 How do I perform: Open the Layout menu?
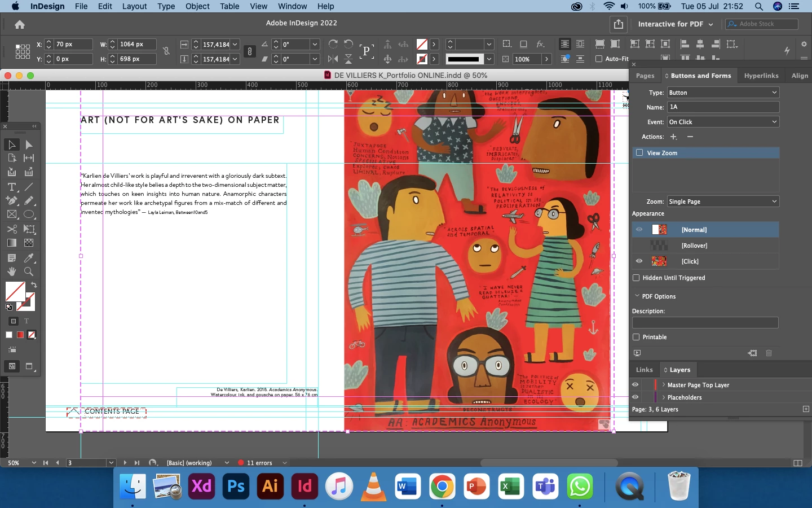pos(134,6)
